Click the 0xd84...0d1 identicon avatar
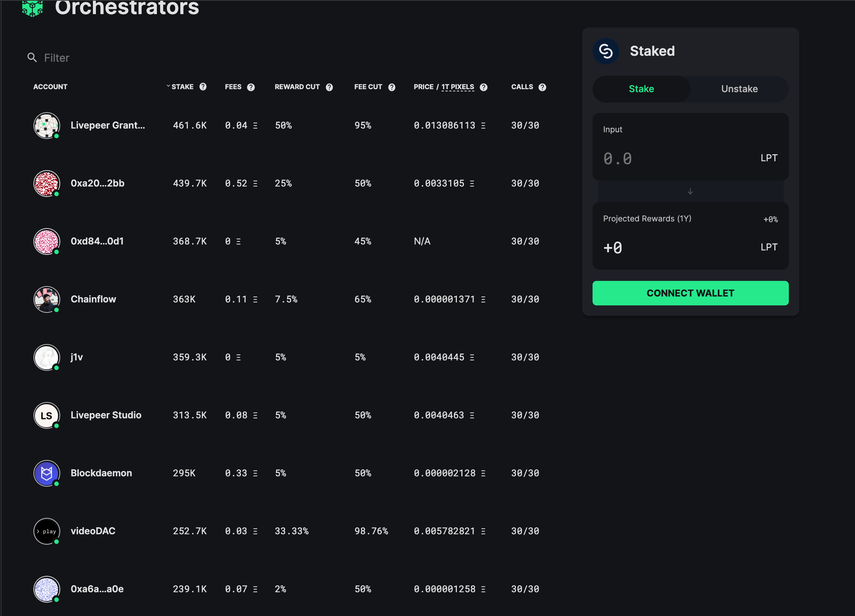The width and height of the screenshot is (855, 616). 47,241
